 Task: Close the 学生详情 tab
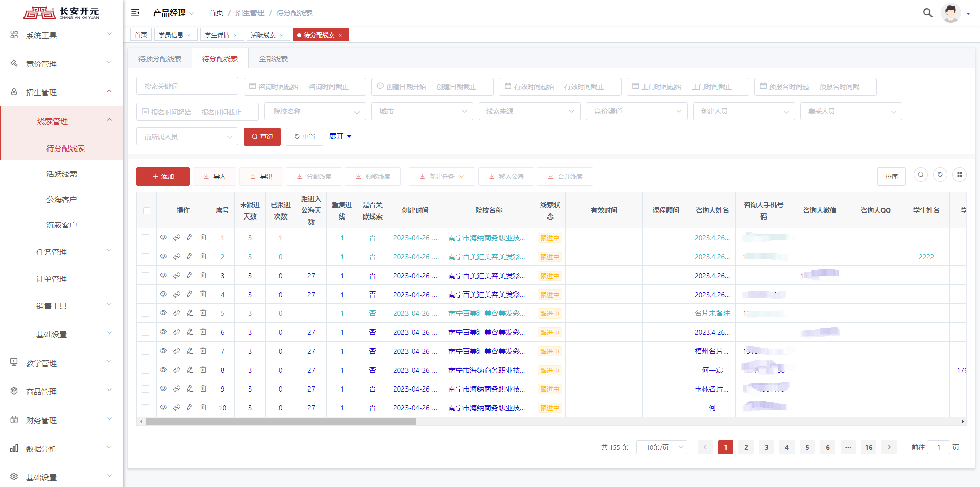235,35
